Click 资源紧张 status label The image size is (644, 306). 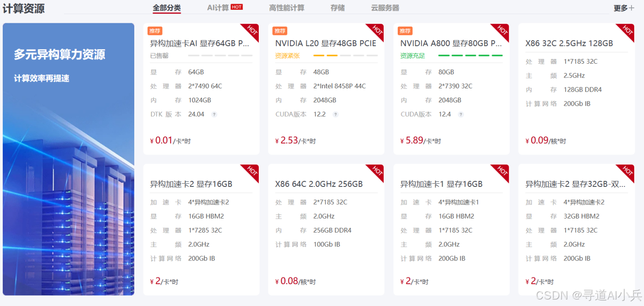pos(288,56)
